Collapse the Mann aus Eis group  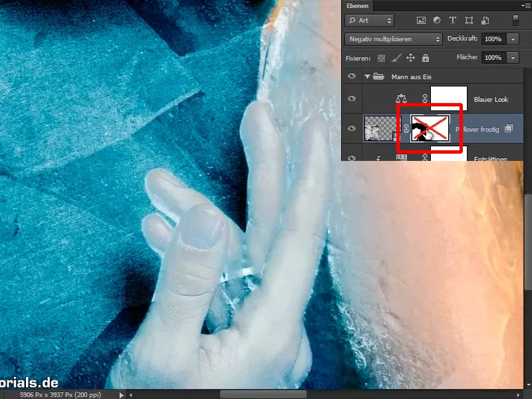367,76
